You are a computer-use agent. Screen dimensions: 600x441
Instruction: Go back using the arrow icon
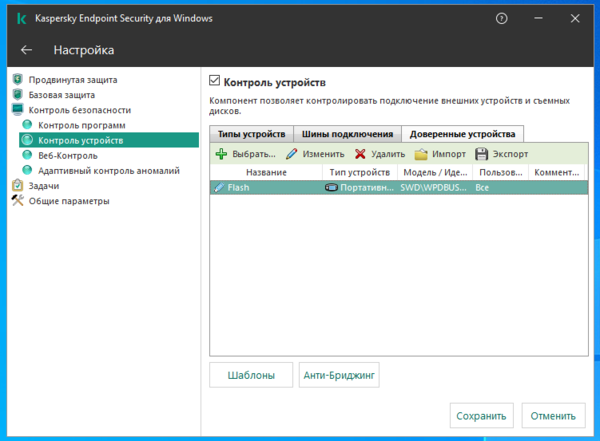click(x=27, y=50)
